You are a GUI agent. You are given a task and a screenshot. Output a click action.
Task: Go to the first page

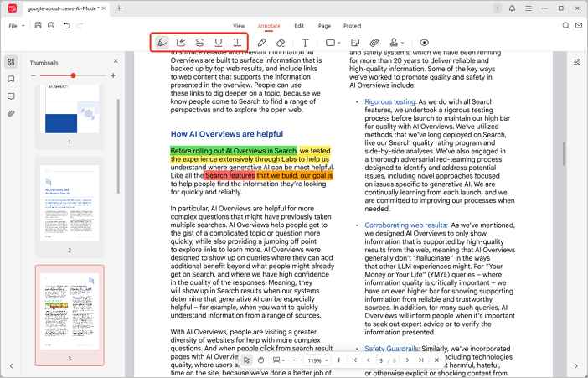point(355,360)
